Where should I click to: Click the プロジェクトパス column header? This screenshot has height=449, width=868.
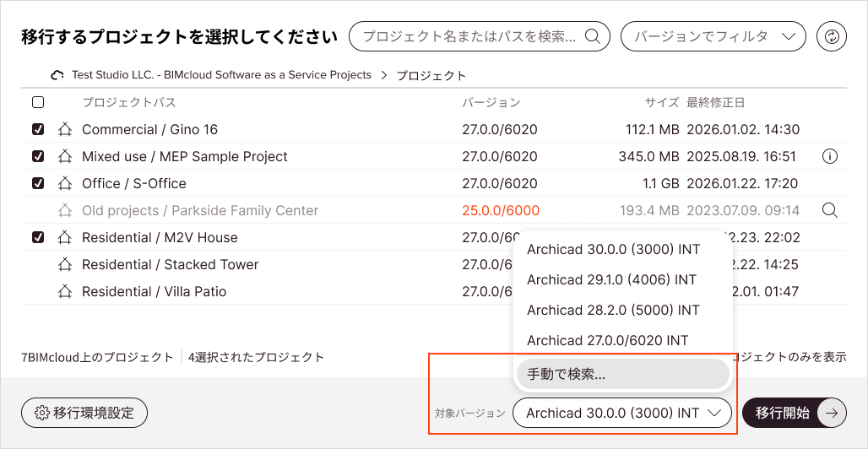point(129,102)
